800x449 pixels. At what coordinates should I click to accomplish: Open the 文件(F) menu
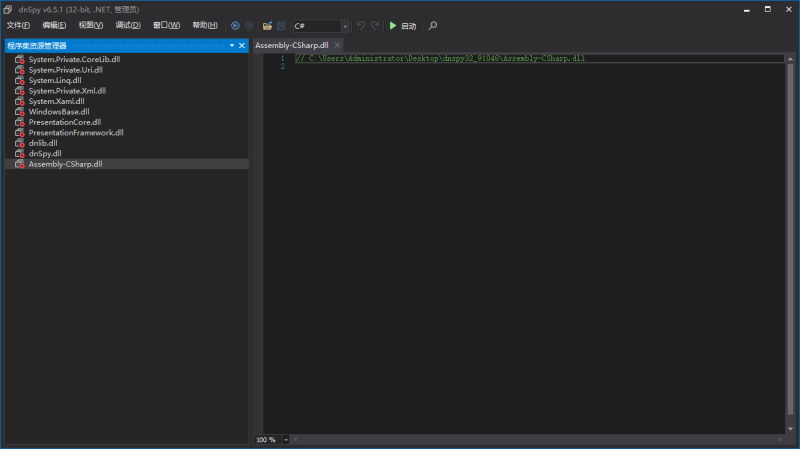[18, 25]
